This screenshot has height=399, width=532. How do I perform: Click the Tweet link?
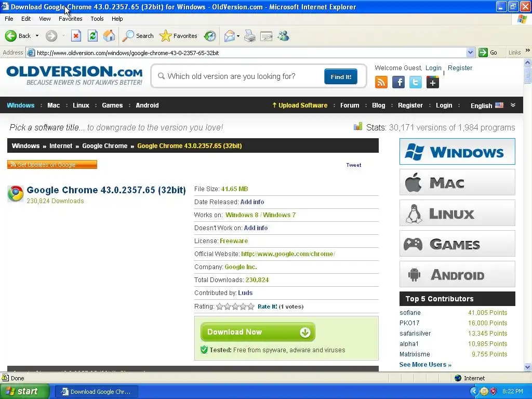[x=353, y=165]
